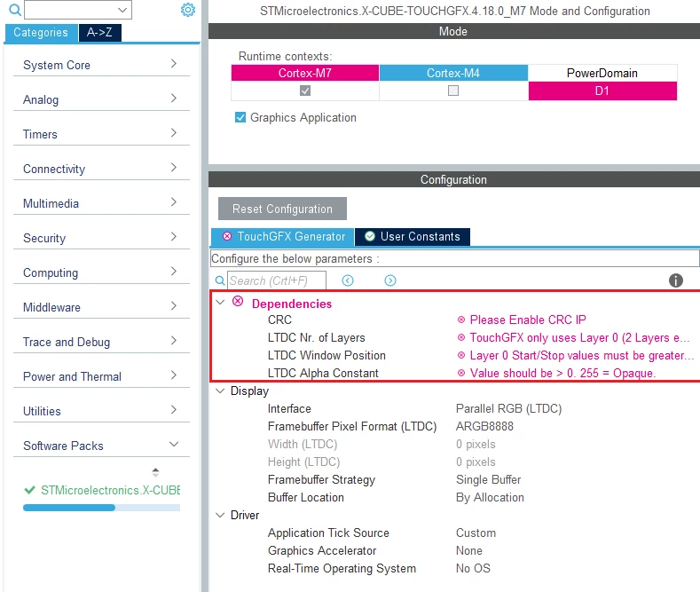This screenshot has width=700, height=592.
Task: Go to next search result arrow
Action: pos(390,280)
